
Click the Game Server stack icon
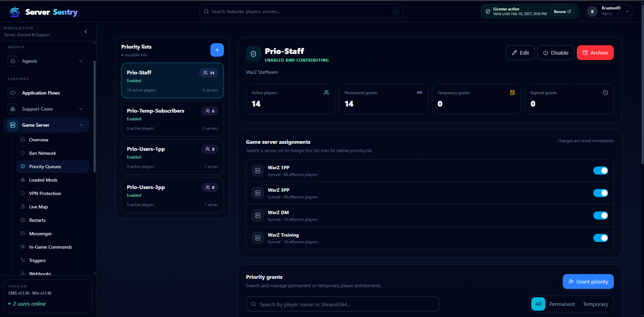(x=13, y=125)
